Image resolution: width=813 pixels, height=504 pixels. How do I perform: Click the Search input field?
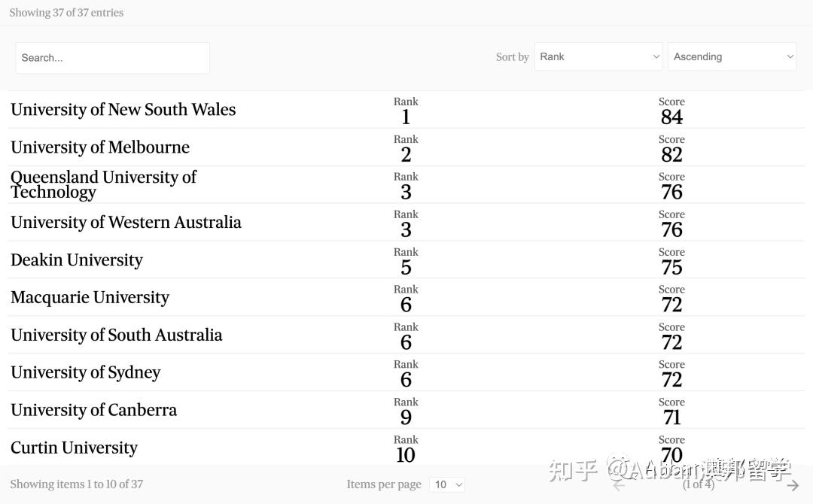click(x=113, y=58)
